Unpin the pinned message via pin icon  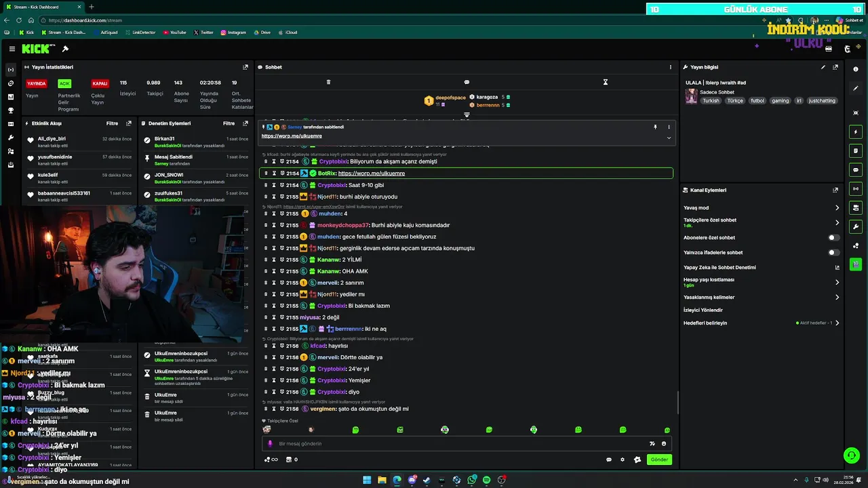point(655,127)
